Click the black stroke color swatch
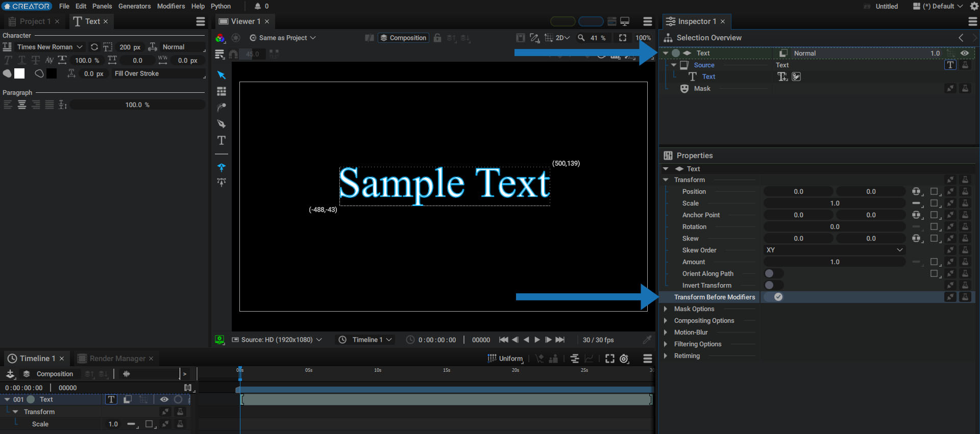Image resolution: width=980 pixels, height=434 pixels. (52, 73)
